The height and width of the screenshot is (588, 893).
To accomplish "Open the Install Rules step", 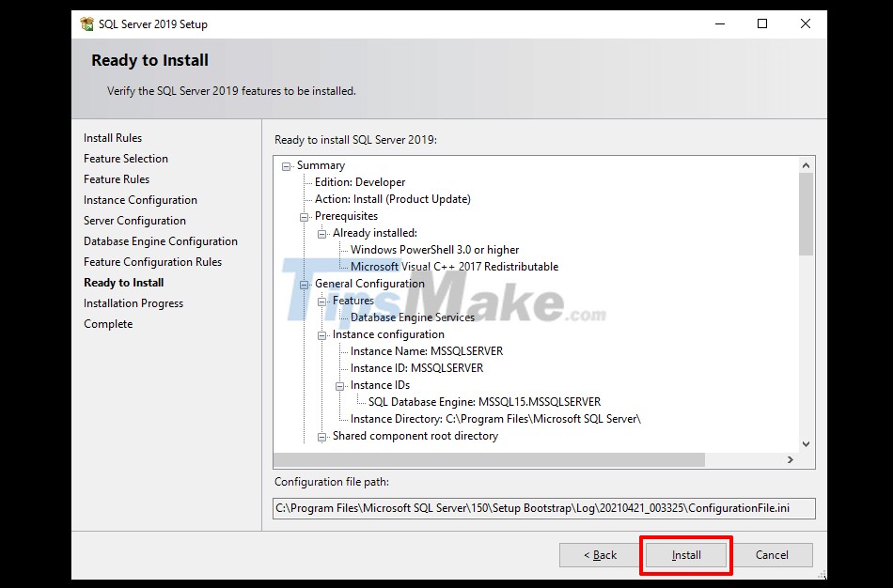I will coord(113,138).
